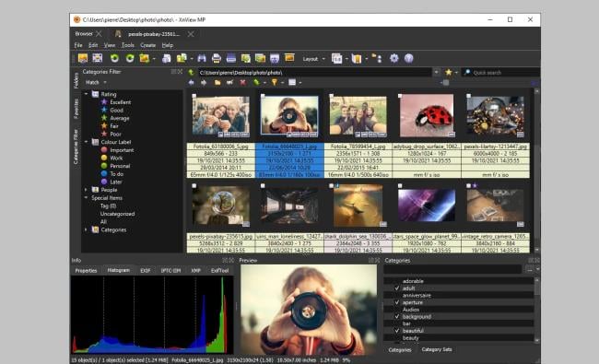
Task: Click the favorites star icon
Action: (x=449, y=72)
